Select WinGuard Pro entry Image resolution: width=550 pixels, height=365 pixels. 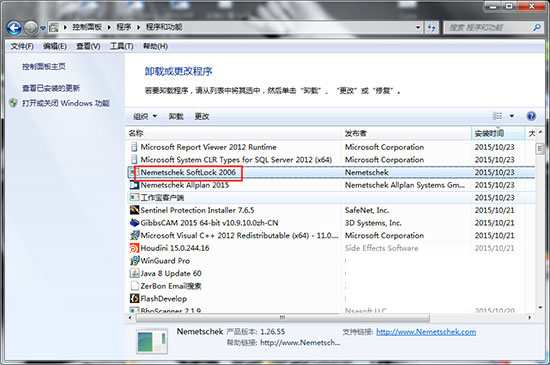click(x=330, y=261)
